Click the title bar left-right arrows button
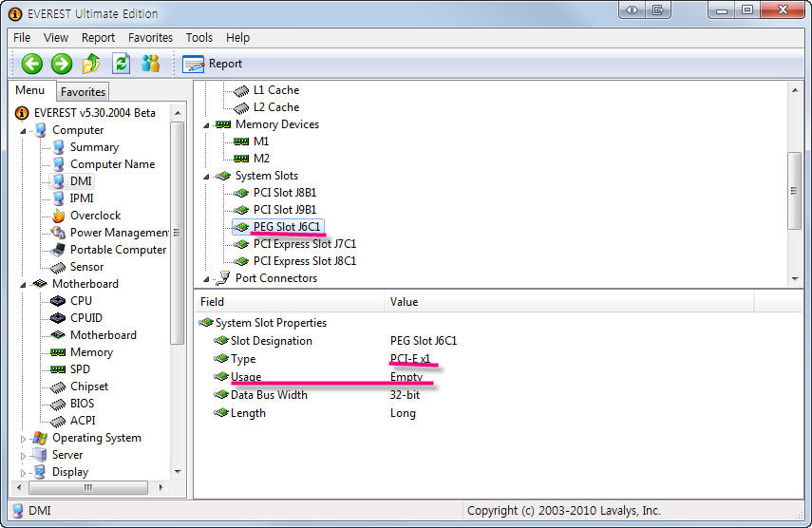This screenshot has height=528, width=812. 633,9
